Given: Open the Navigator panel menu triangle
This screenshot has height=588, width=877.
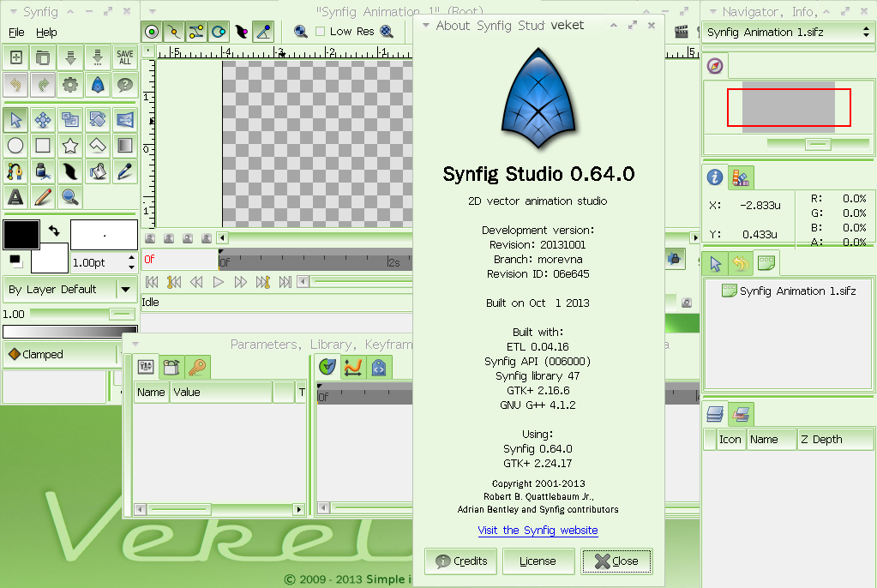Looking at the screenshot, I should pyautogui.click(x=712, y=11).
